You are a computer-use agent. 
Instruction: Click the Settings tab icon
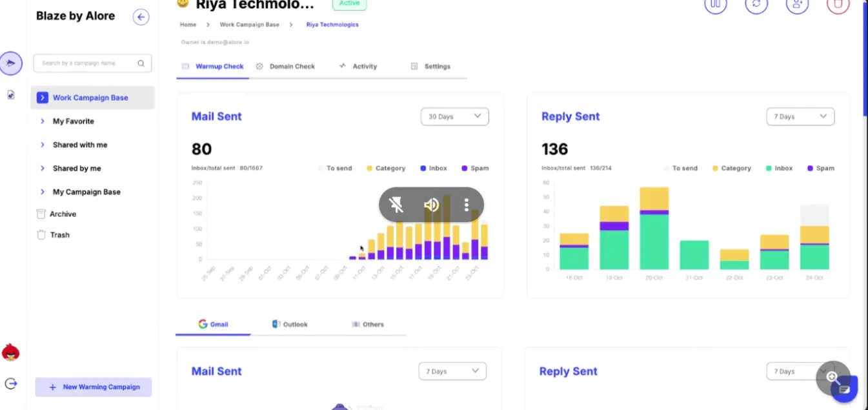click(x=414, y=67)
